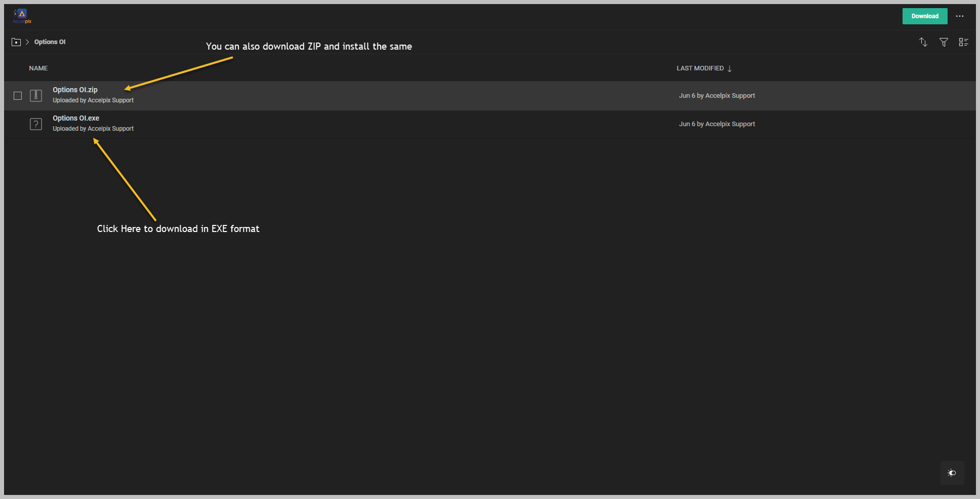Image resolution: width=980 pixels, height=499 pixels.
Task: Open the root folder icon in breadcrumb
Action: (x=16, y=42)
